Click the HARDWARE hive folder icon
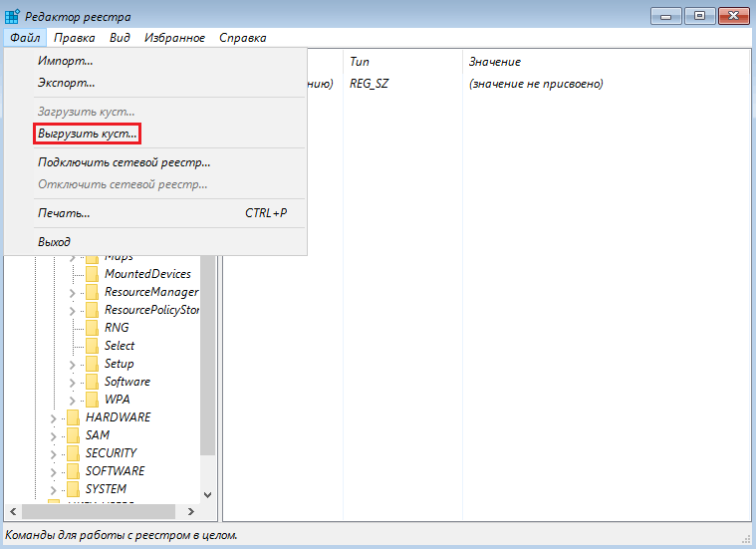Viewport: 756px width, 549px height. 73,417
